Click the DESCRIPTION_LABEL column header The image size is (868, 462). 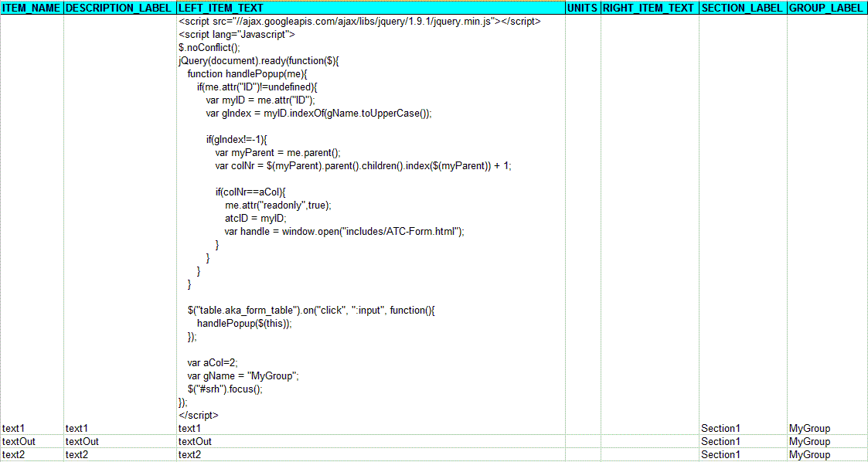[117, 8]
